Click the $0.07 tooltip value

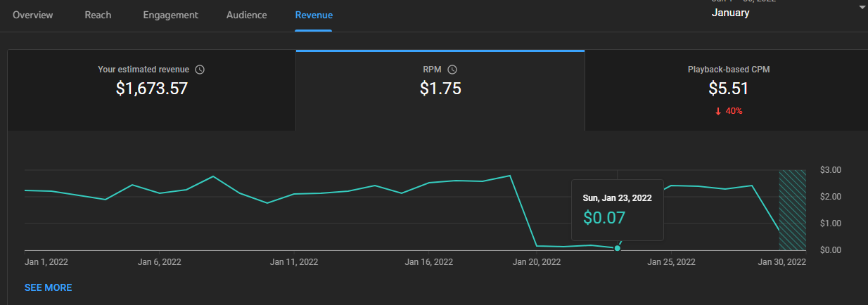point(604,218)
